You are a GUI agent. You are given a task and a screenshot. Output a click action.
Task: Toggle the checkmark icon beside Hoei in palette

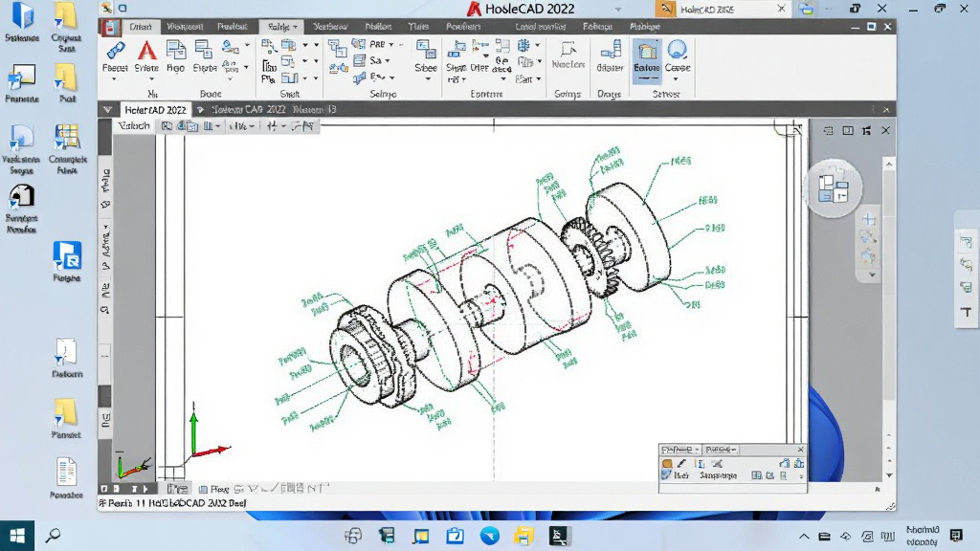coord(666,475)
